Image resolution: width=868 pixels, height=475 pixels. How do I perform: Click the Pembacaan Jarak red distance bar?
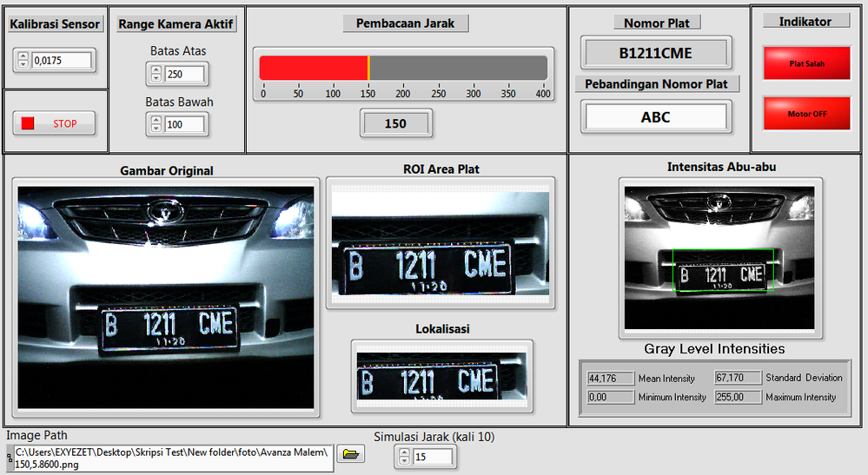point(403,68)
